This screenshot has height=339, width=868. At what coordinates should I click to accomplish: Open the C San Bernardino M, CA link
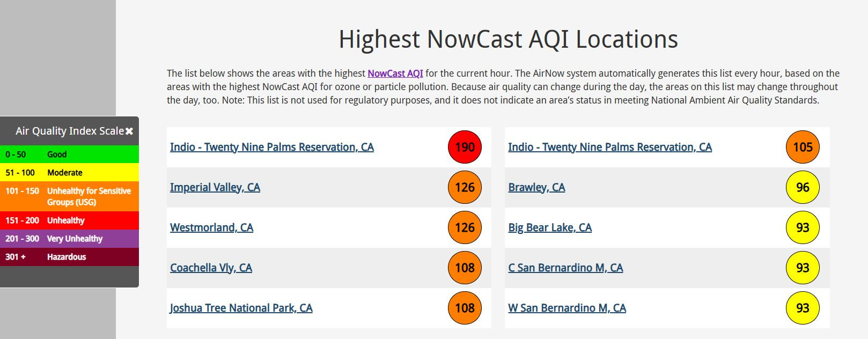tap(565, 268)
